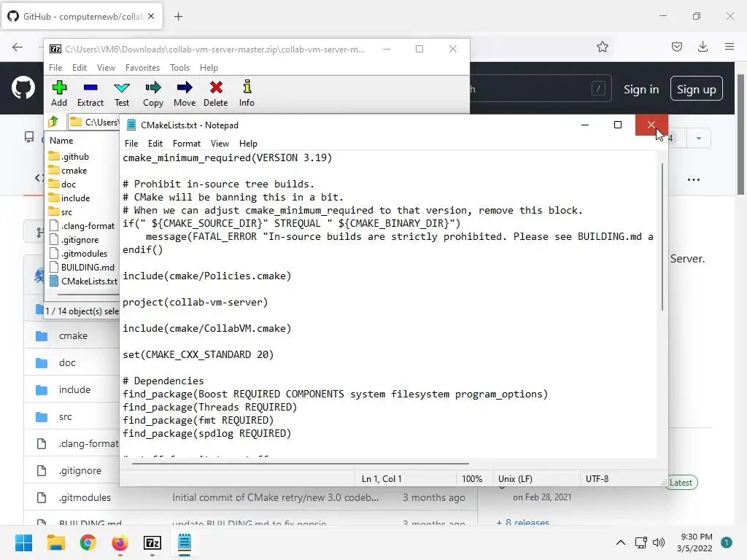Switch to Notepad via taskbar icon

coord(185,542)
